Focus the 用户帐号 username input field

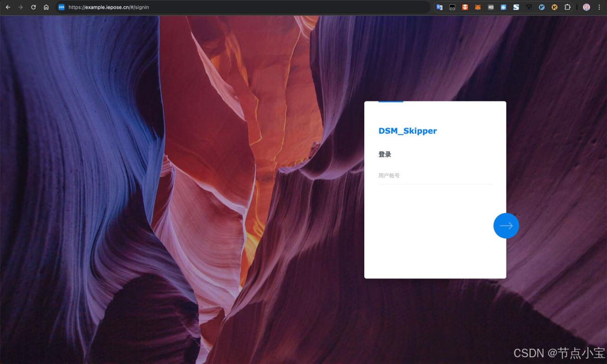[434, 176]
